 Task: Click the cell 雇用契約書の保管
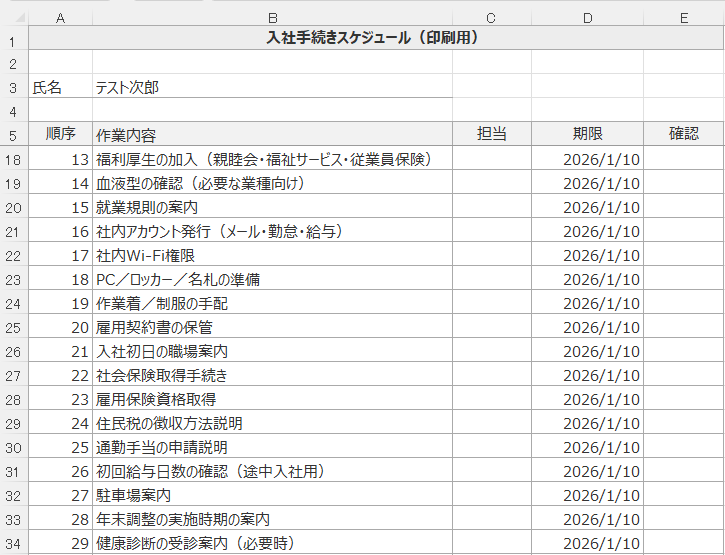[x=272, y=327]
